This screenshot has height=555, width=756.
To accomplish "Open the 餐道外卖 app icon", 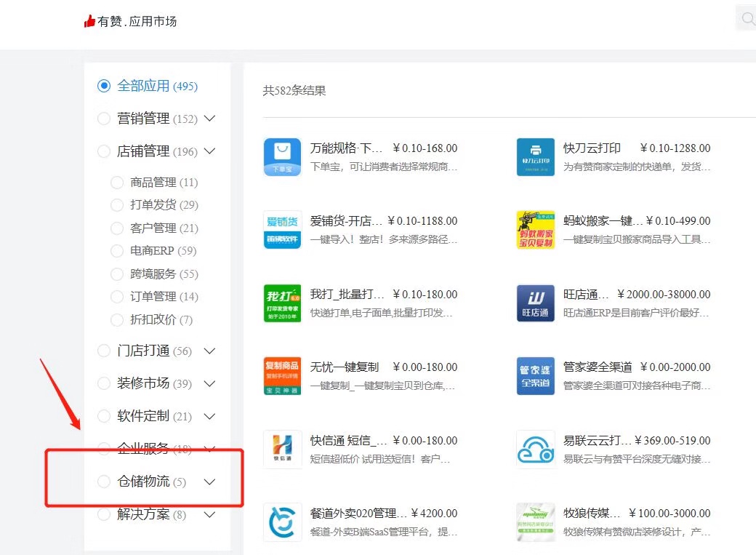I will [283, 522].
